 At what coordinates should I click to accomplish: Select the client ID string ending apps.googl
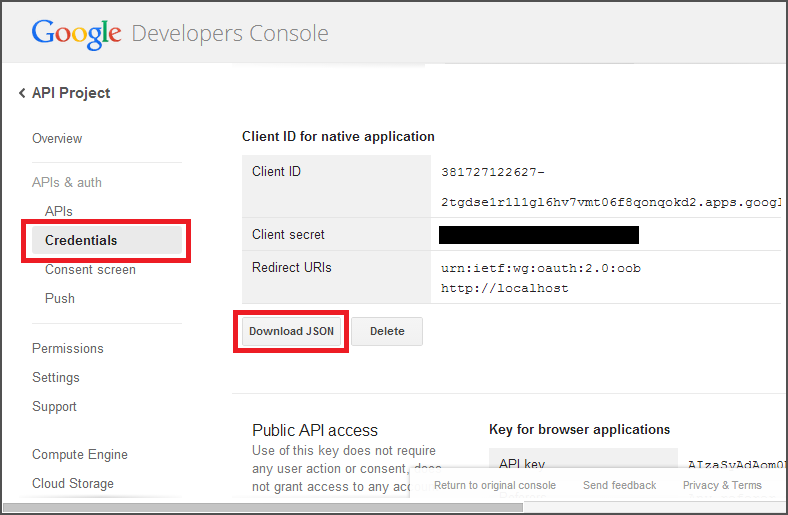click(611, 202)
